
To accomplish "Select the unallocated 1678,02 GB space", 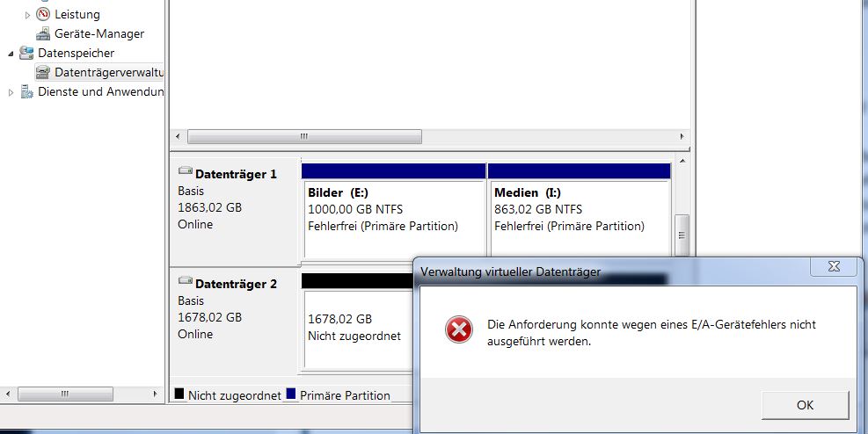I will [x=356, y=327].
